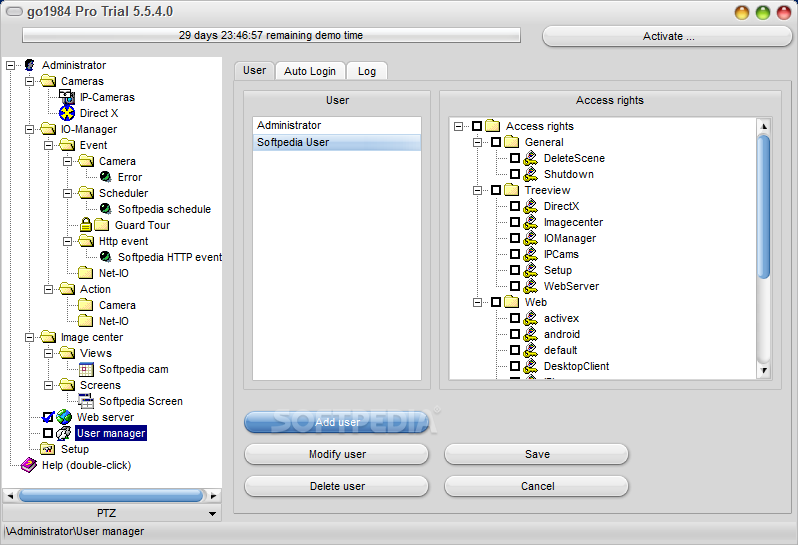Viewport: 798px width, 545px height.
Task: Click the Softpedia HTTP event icon
Action: (x=105, y=256)
